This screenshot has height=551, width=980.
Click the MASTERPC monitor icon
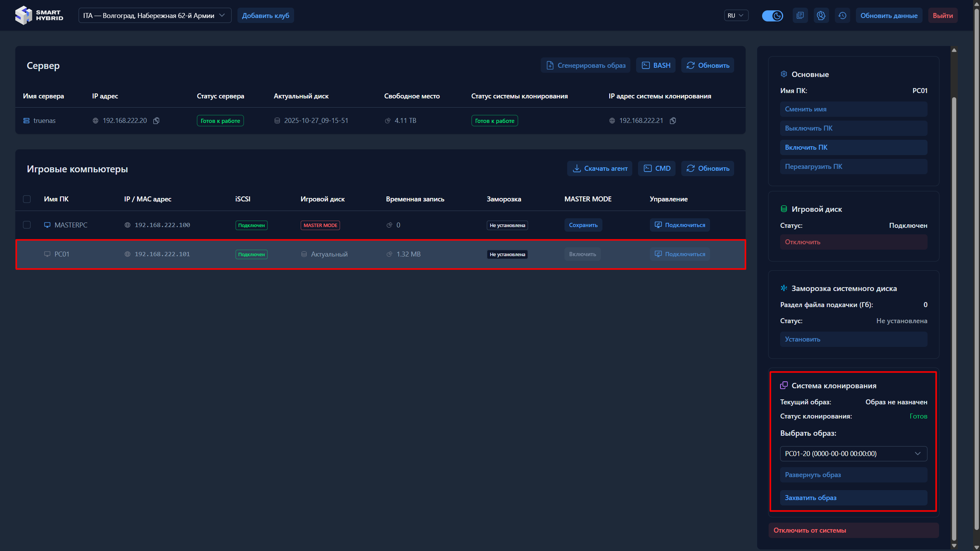47,225
